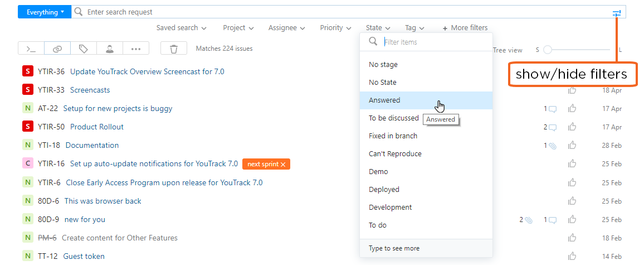Image resolution: width=644 pixels, height=265 pixels.
Task: Click the link issues chain icon
Action: 57,49
